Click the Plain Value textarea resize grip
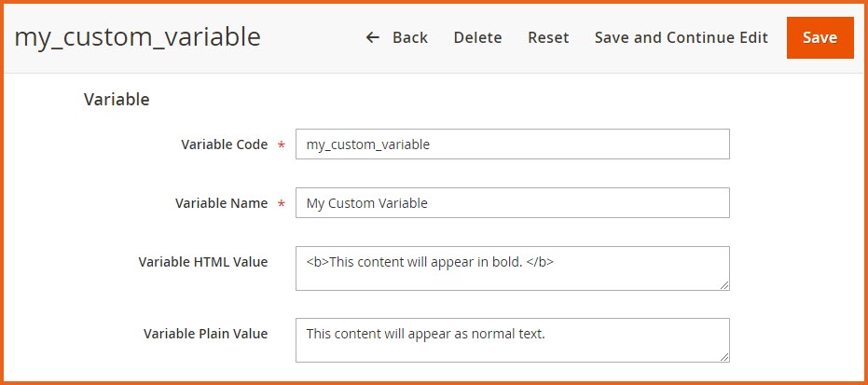This screenshot has width=868, height=385. point(723,356)
